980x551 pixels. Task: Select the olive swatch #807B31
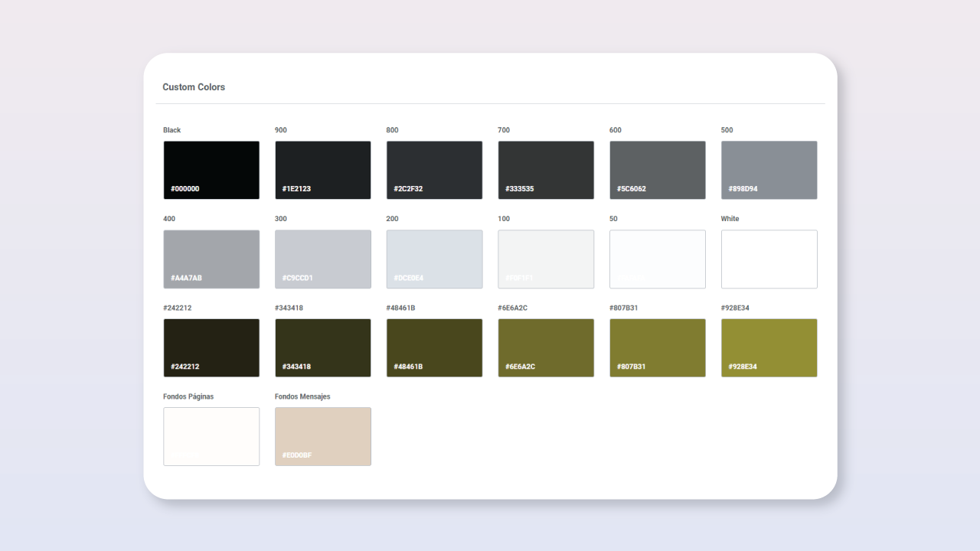coord(658,348)
